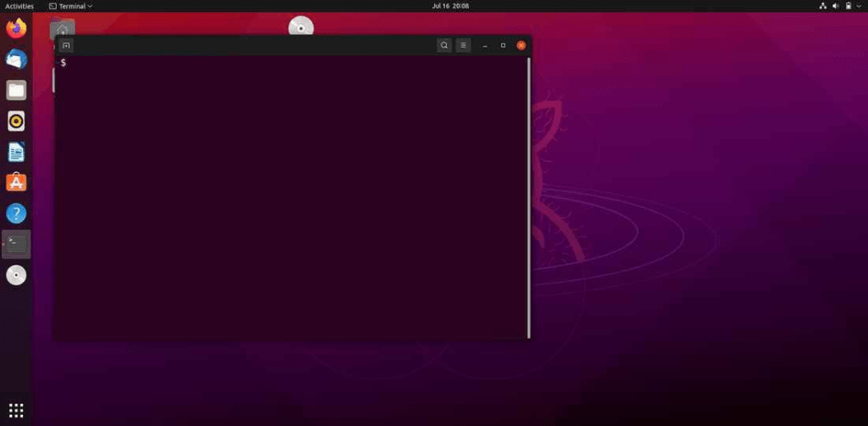Click the terminal search icon

click(x=444, y=45)
